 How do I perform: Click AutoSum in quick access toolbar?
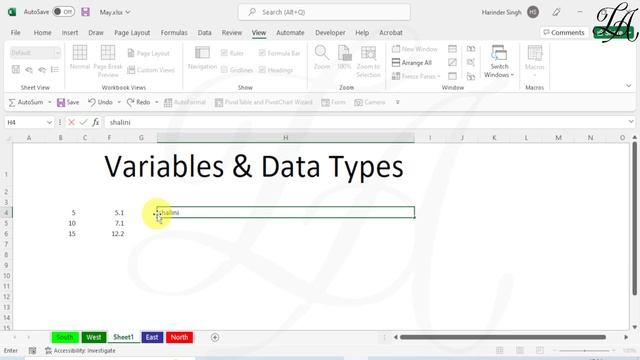click(26, 102)
